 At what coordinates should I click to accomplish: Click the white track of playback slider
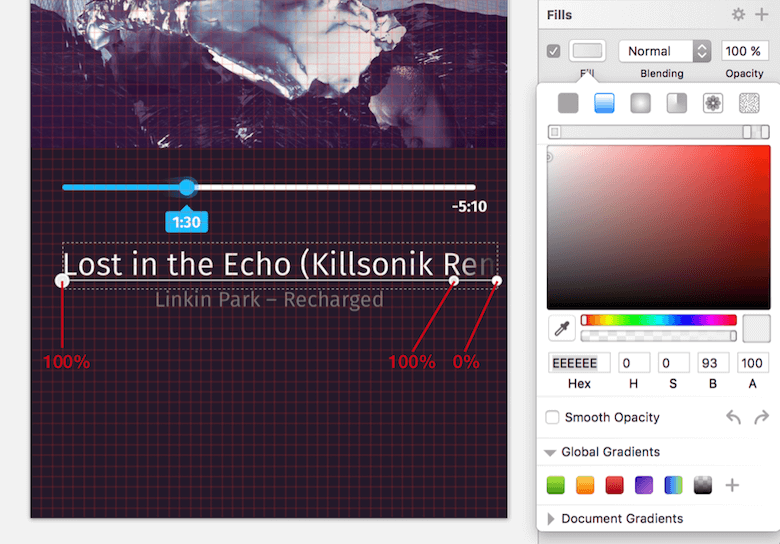point(336,187)
